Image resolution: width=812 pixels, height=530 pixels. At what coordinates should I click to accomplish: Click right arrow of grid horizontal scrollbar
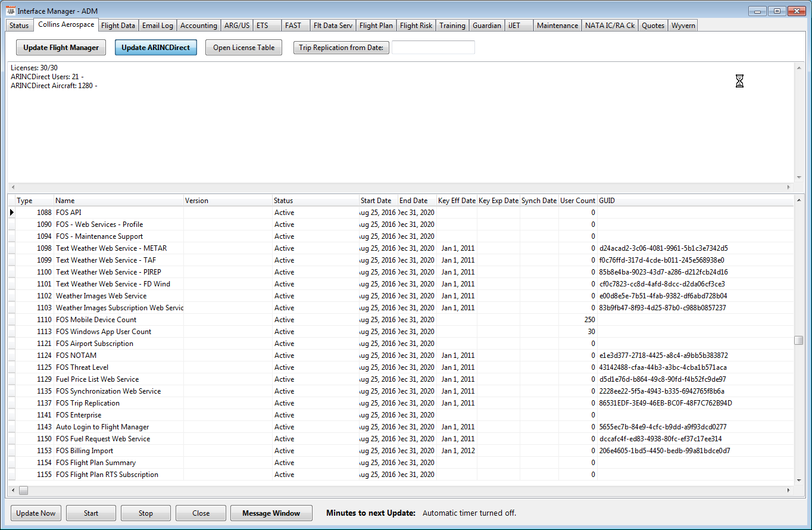point(789,491)
